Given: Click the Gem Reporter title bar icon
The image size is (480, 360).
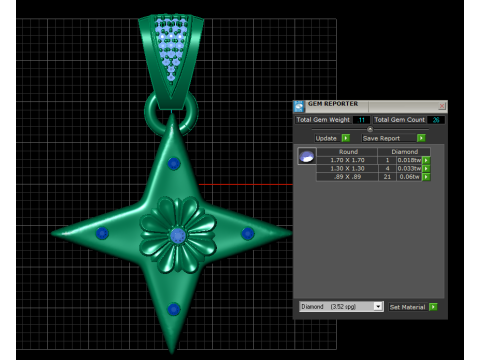Looking at the screenshot, I should [x=299, y=107].
